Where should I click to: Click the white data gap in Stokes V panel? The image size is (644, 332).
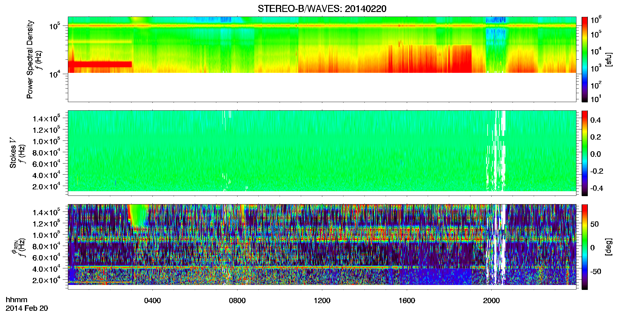[x=496, y=151]
